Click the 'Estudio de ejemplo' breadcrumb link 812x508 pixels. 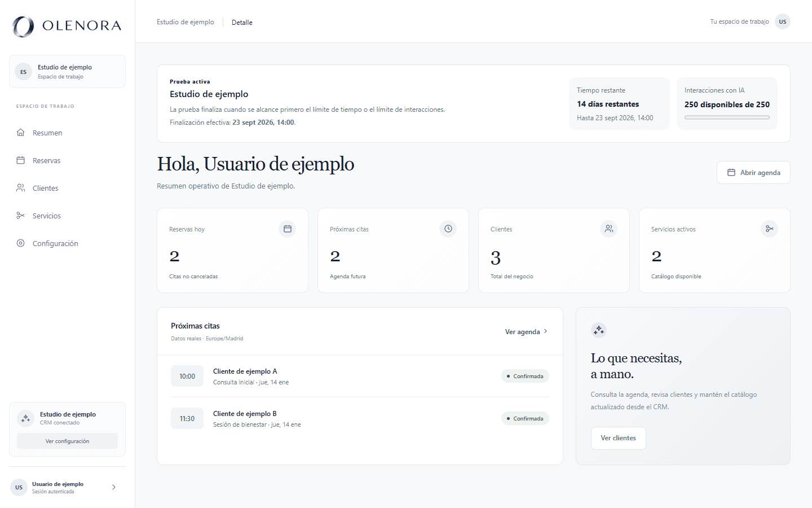(x=186, y=22)
